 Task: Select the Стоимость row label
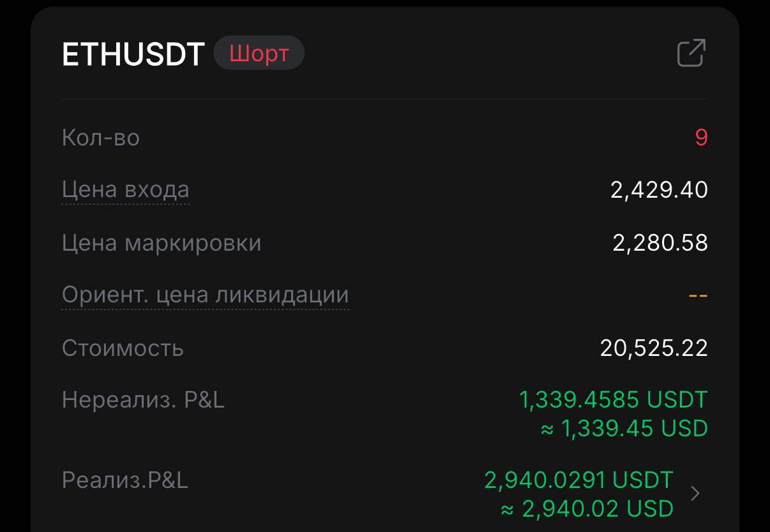coord(123,348)
